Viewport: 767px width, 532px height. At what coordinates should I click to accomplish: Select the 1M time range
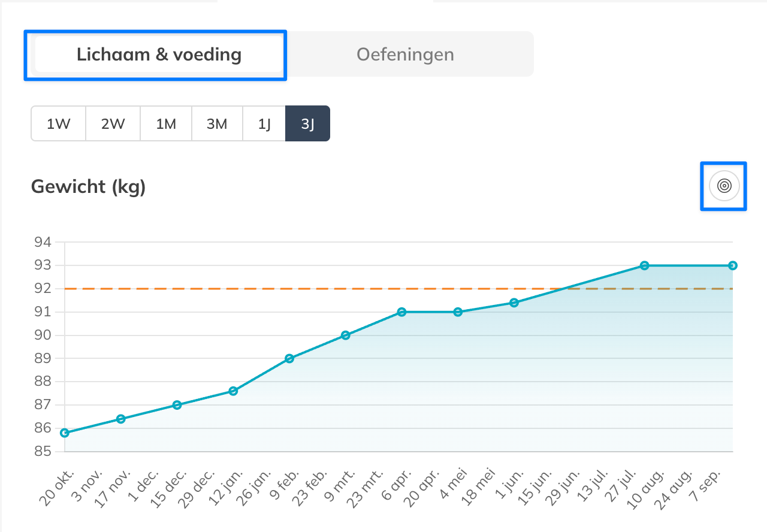(x=166, y=124)
